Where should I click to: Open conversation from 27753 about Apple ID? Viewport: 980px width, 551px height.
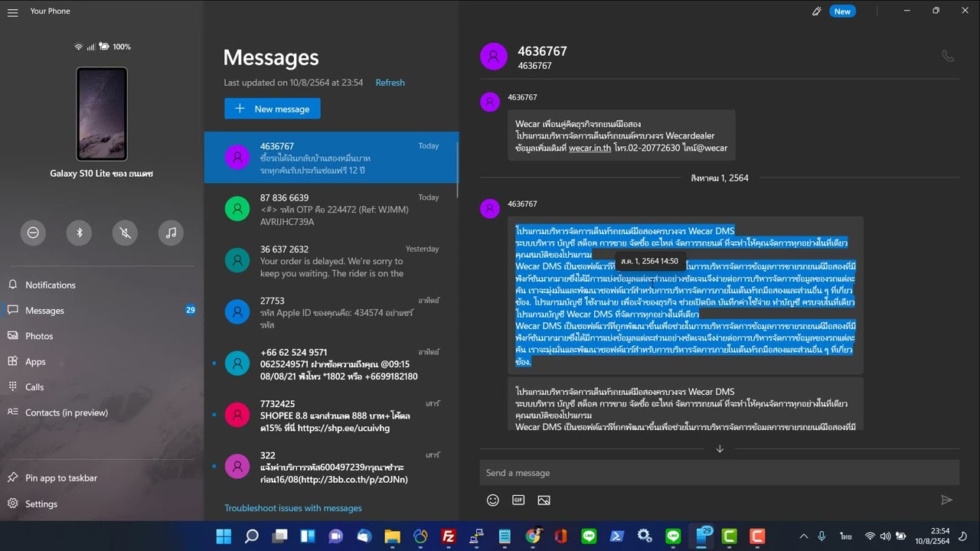click(331, 312)
